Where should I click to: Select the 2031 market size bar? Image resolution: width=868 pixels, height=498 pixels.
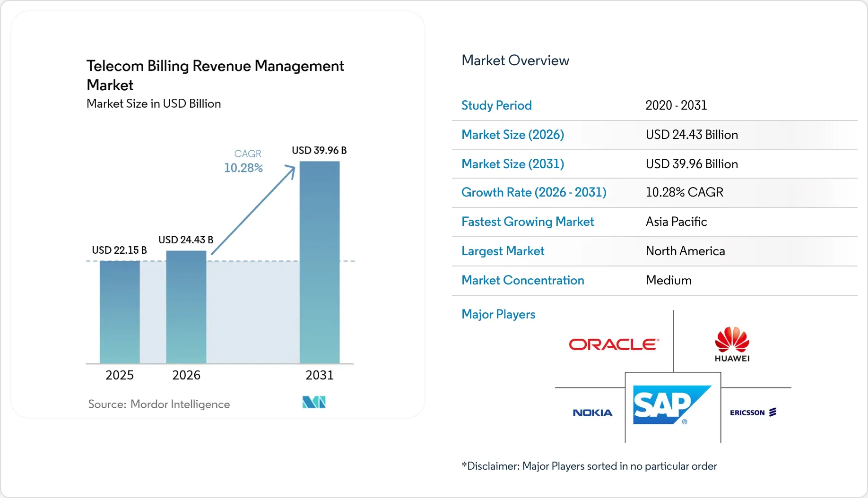[x=320, y=263]
